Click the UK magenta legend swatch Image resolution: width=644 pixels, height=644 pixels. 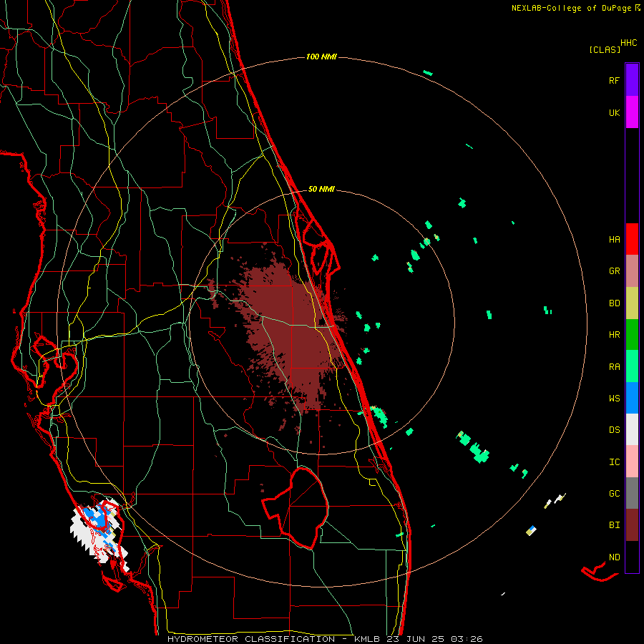coord(632,112)
